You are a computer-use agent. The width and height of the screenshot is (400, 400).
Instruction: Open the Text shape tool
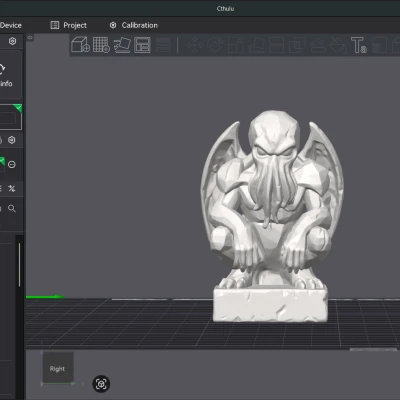[359, 45]
